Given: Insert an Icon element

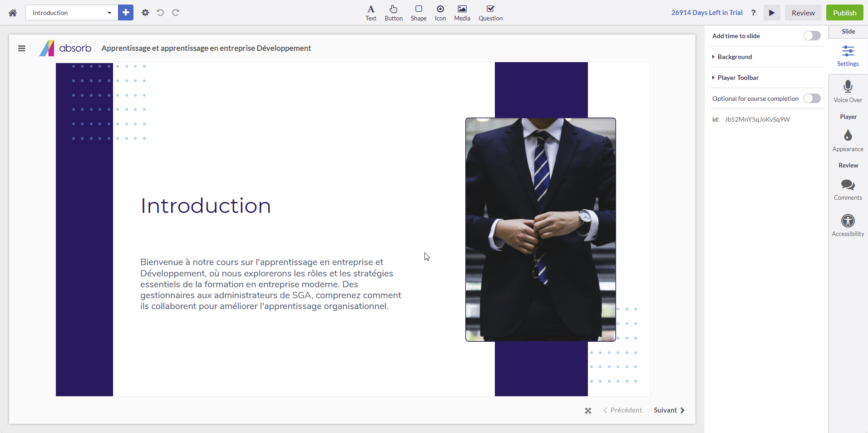Looking at the screenshot, I should click(440, 13).
